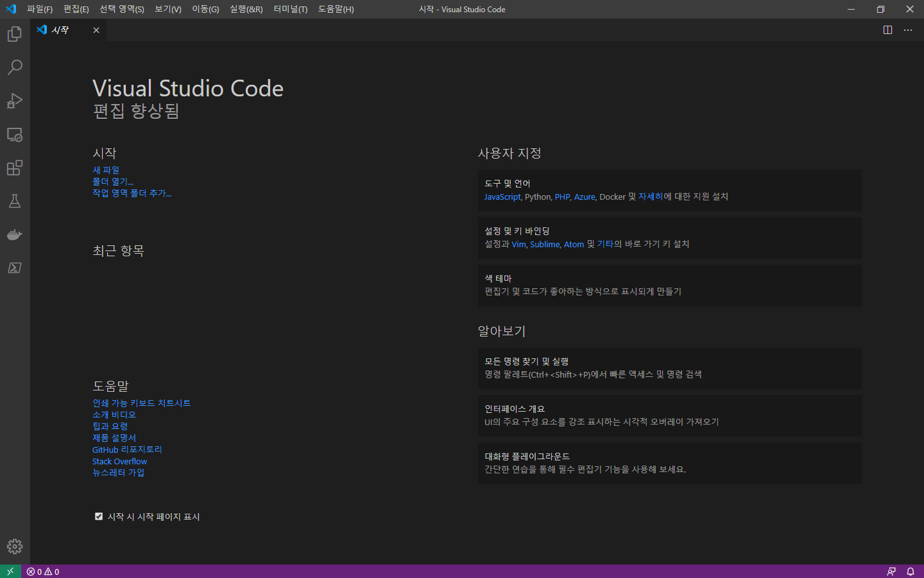Open errors and warnings count in status bar
This screenshot has height=578, width=924.
point(43,572)
